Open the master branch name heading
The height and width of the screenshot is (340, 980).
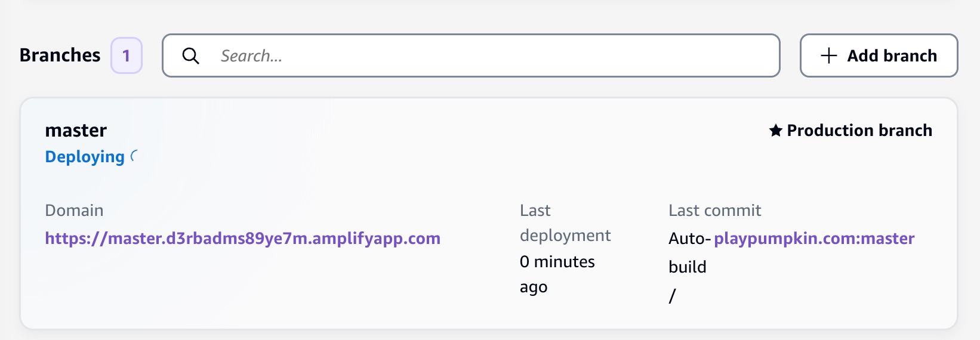coord(76,130)
